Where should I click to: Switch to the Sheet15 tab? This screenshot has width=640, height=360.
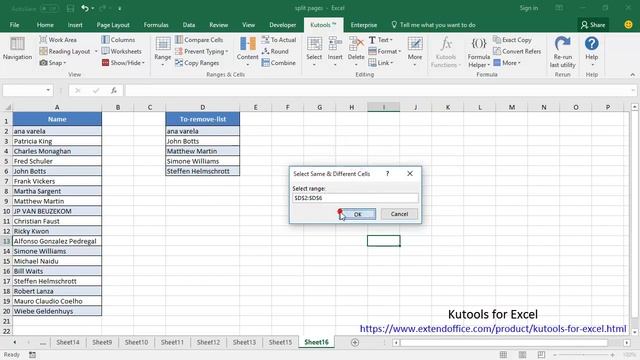[x=280, y=342]
